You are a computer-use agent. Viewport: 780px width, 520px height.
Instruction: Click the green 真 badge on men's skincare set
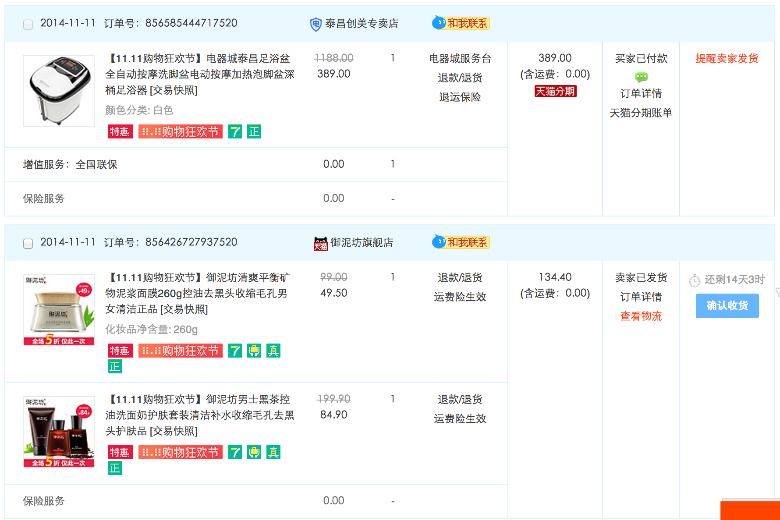(x=273, y=452)
